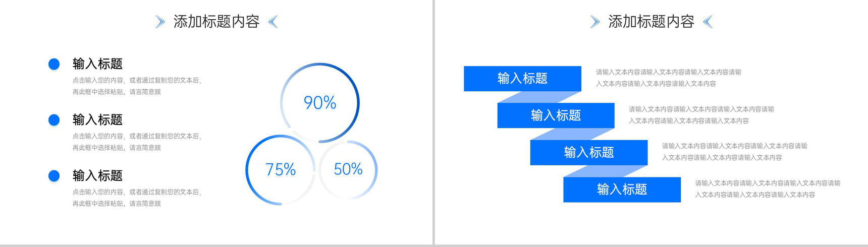Click the 90% circular progress ring

click(x=320, y=103)
